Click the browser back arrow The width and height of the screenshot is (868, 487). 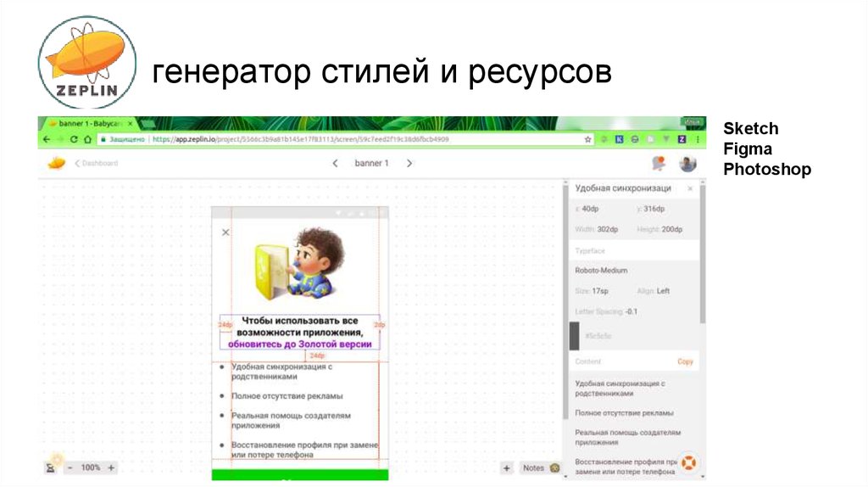(x=47, y=140)
